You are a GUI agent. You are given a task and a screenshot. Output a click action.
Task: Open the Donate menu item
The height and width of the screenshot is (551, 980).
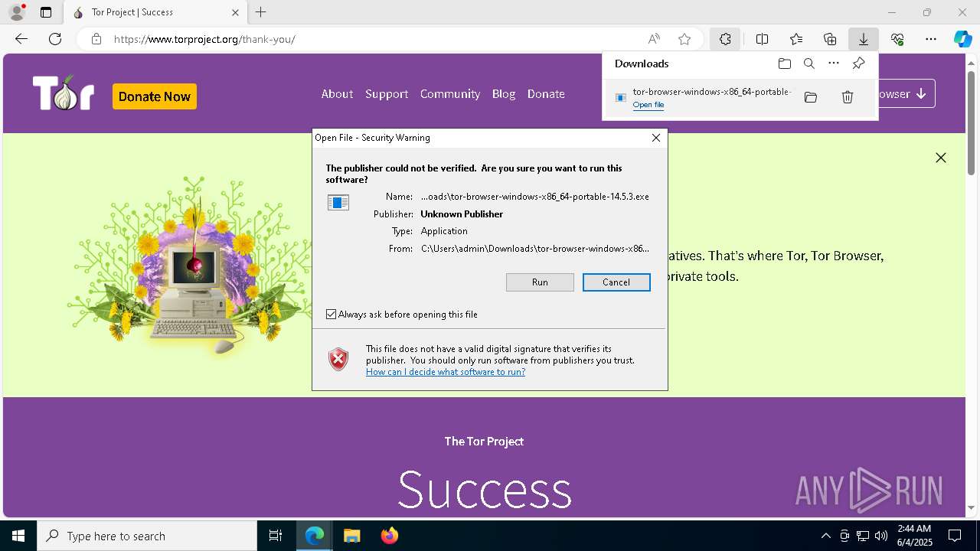[546, 93]
